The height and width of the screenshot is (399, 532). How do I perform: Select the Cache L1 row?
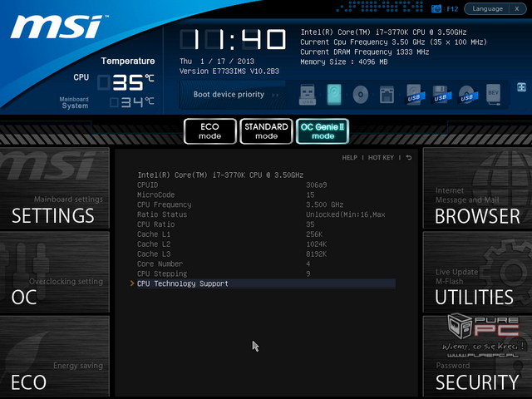(266, 234)
